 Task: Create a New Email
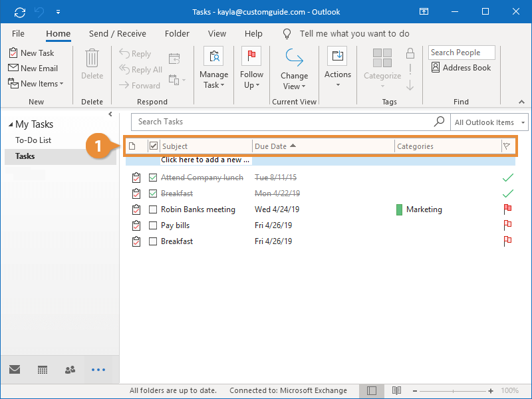tap(33, 68)
